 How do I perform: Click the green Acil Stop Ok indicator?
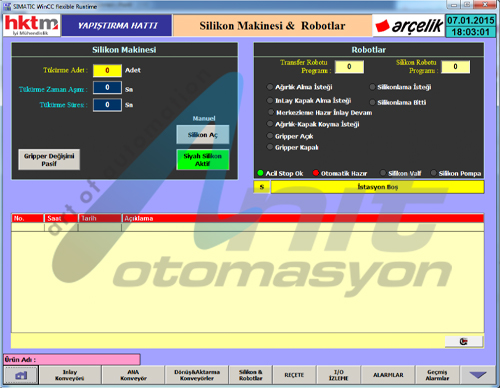[261, 173]
